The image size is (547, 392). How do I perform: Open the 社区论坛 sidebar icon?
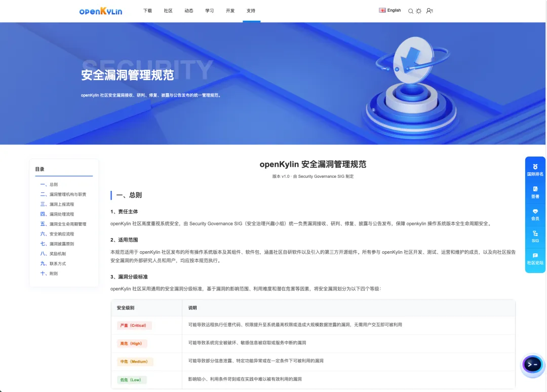pos(535,259)
